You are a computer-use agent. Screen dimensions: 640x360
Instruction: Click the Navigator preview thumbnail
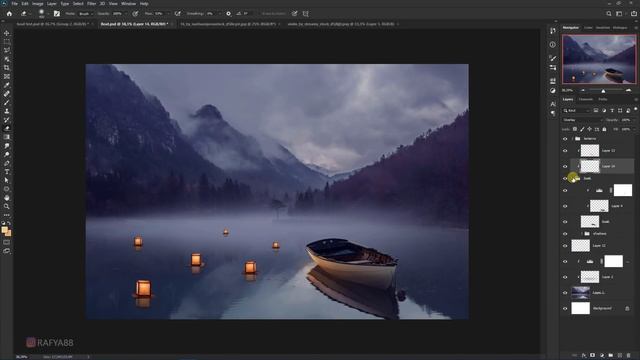click(x=599, y=59)
